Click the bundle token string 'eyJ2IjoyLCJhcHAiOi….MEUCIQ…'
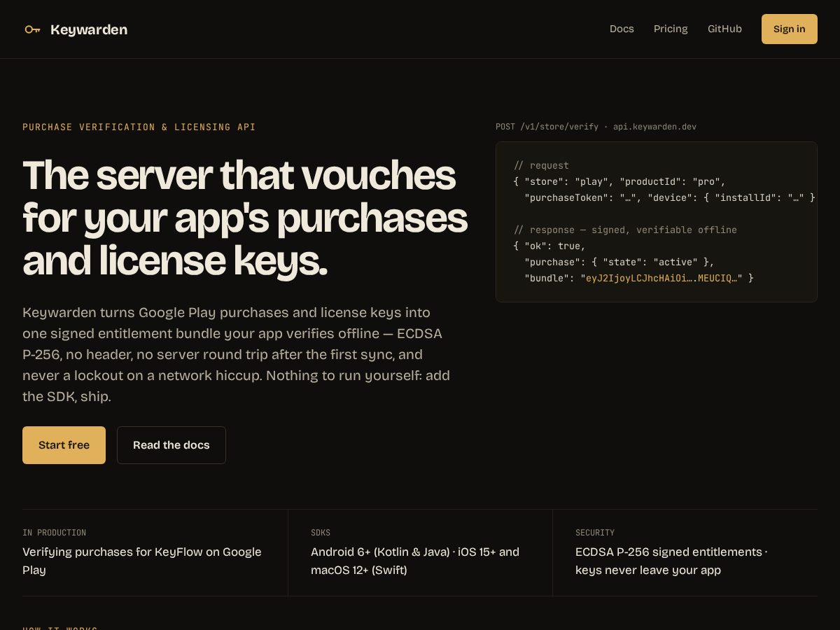 point(661,278)
